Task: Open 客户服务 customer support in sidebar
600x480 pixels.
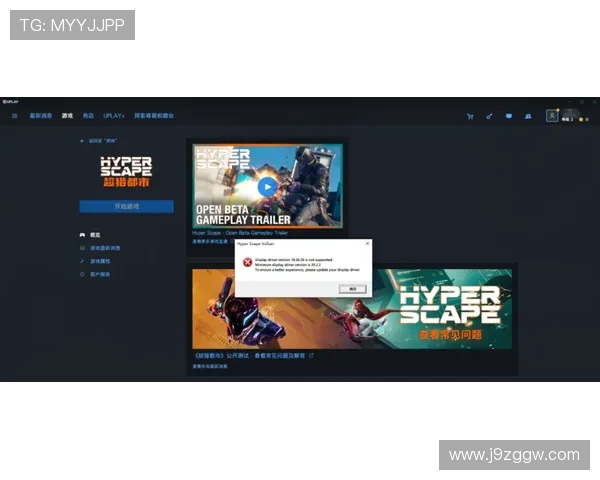Action: tap(101, 274)
